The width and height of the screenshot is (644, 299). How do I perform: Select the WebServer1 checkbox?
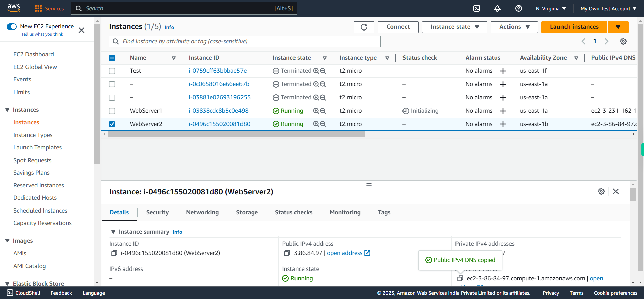(112, 111)
